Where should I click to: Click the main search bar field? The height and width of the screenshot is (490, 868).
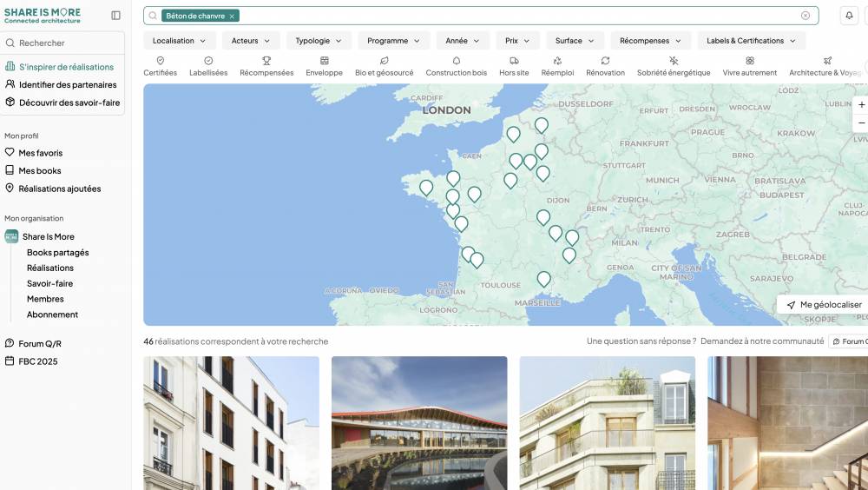point(481,16)
